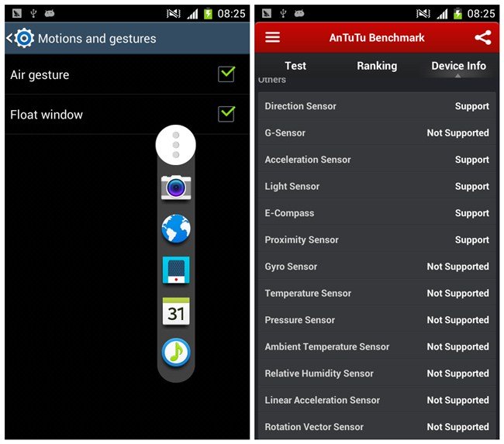Select the Gyro Sensor row
This screenshot has height=444, width=504.
[377, 267]
